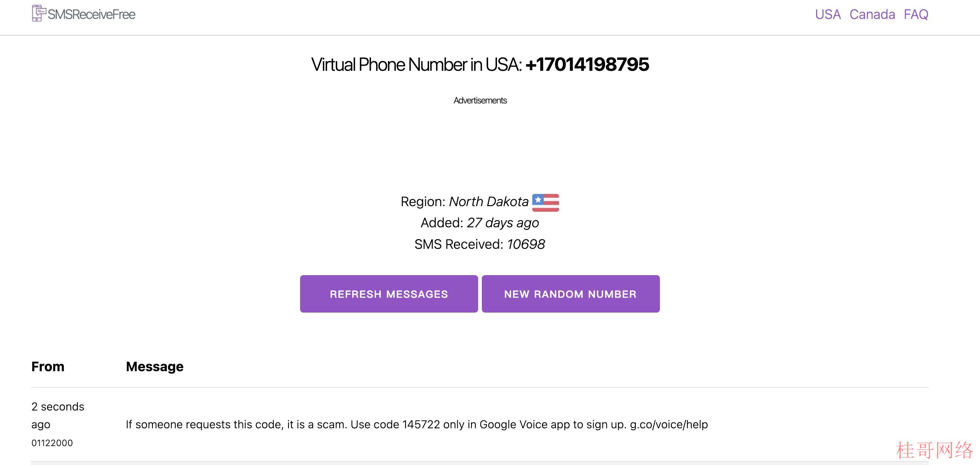Click the USA flag icon beside North Dakota
Image resolution: width=980 pixels, height=465 pixels.
tap(545, 202)
